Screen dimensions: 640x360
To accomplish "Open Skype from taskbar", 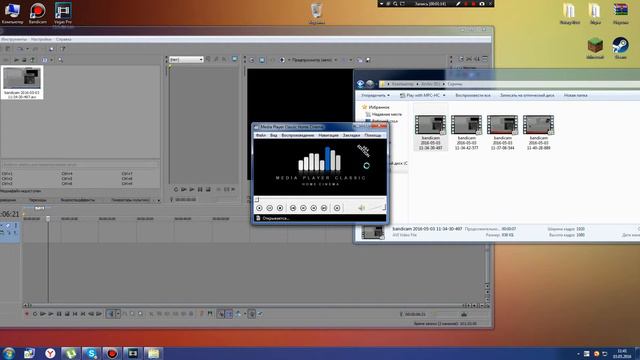I will [x=91, y=353].
